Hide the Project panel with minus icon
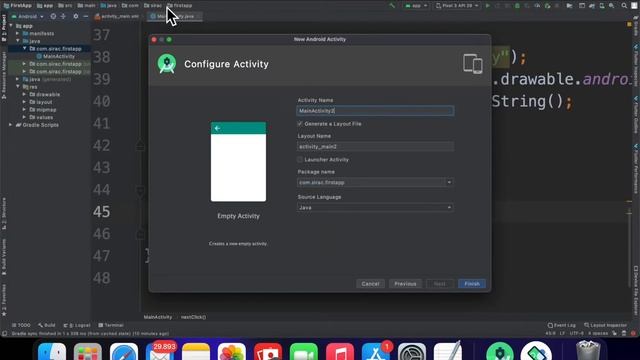 click(86, 16)
